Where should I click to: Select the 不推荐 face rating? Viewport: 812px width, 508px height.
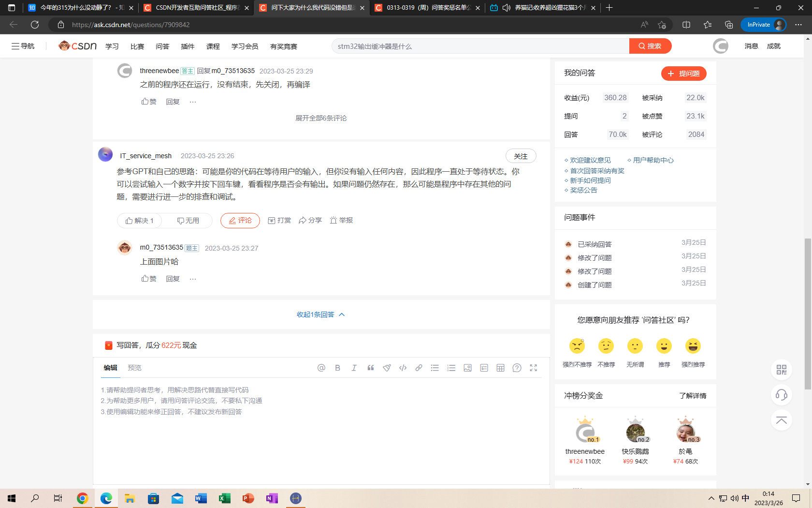pos(606,346)
